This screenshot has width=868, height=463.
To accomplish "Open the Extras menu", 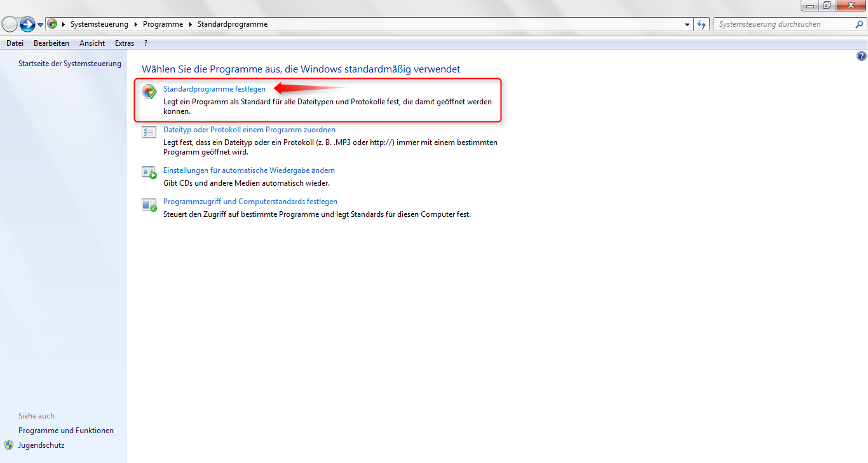I will [x=125, y=43].
